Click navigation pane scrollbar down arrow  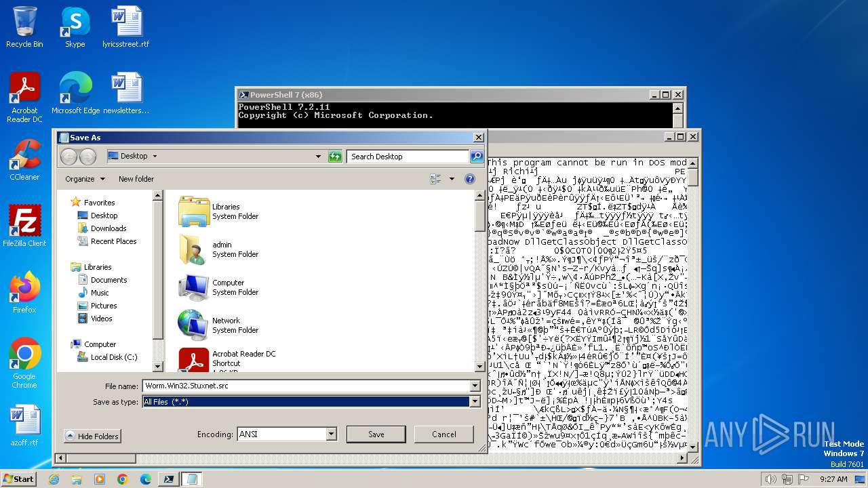[158, 367]
